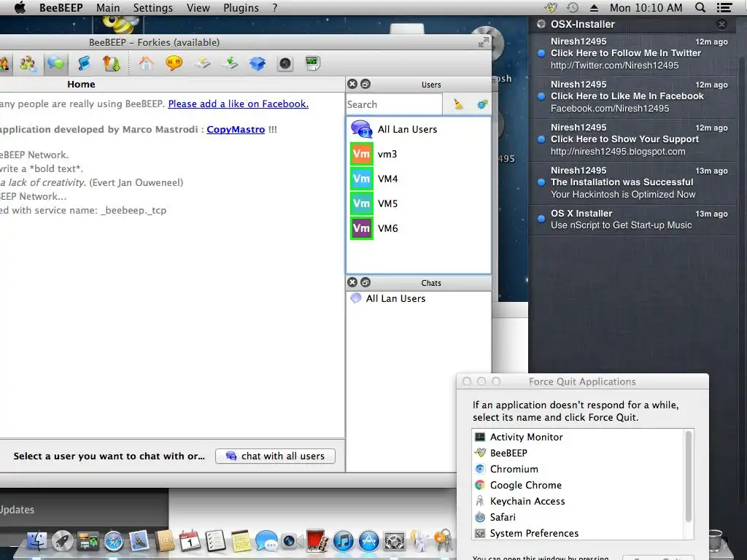The width and height of the screenshot is (747, 560).
Task: Open iTunes from the Dock
Action: point(343,541)
